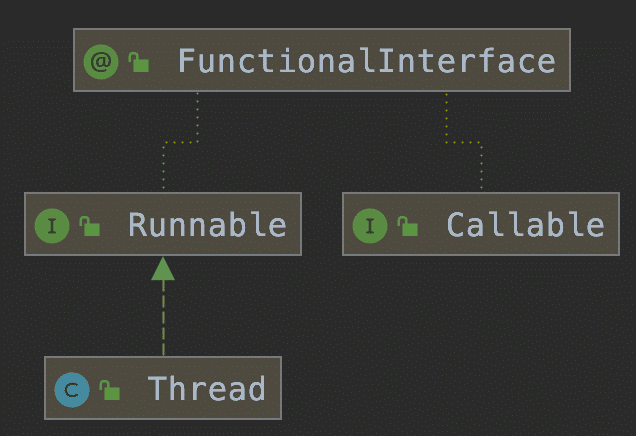
Task: Select the Runnable node label
Action: [208, 224]
